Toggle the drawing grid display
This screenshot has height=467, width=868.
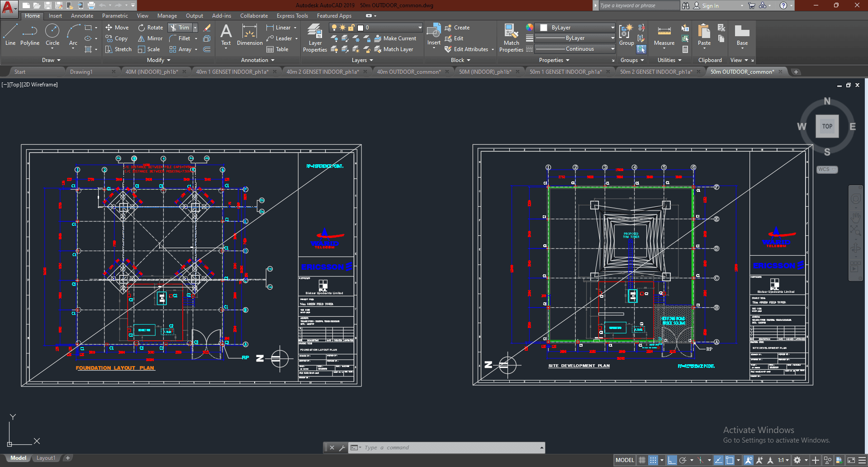click(642, 460)
